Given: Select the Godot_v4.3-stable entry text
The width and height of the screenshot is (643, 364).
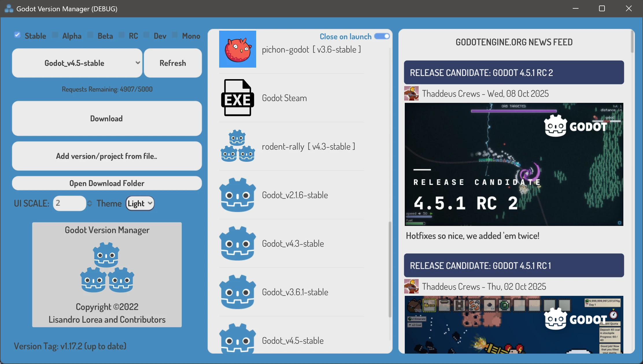Looking at the screenshot, I should click(293, 244).
